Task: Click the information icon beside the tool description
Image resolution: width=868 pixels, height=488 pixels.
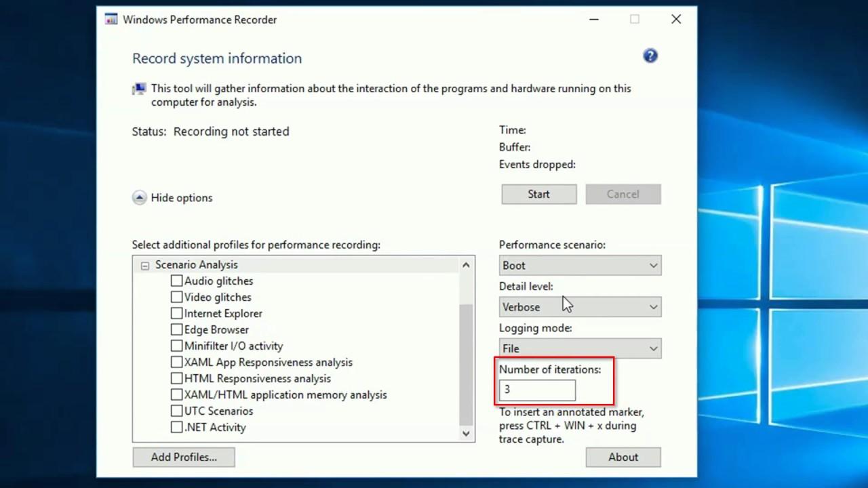Action: (138, 88)
